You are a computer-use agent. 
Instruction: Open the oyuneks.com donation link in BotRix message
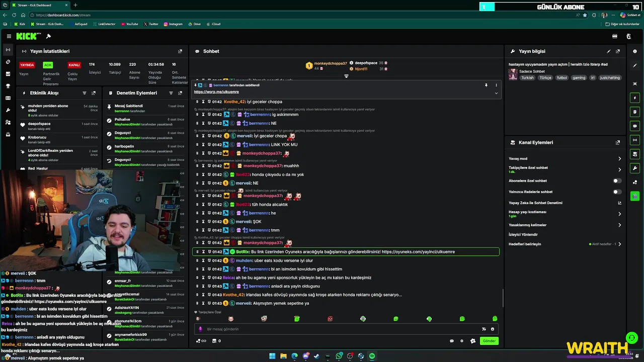click(x=418, y=252)
